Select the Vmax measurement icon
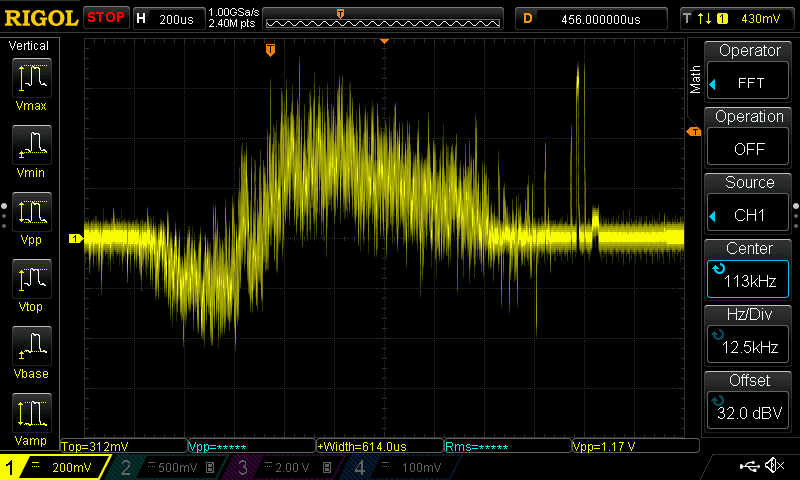Image resolution: width=800 pixels, height=480 pixels. click(x=32, y=78)
